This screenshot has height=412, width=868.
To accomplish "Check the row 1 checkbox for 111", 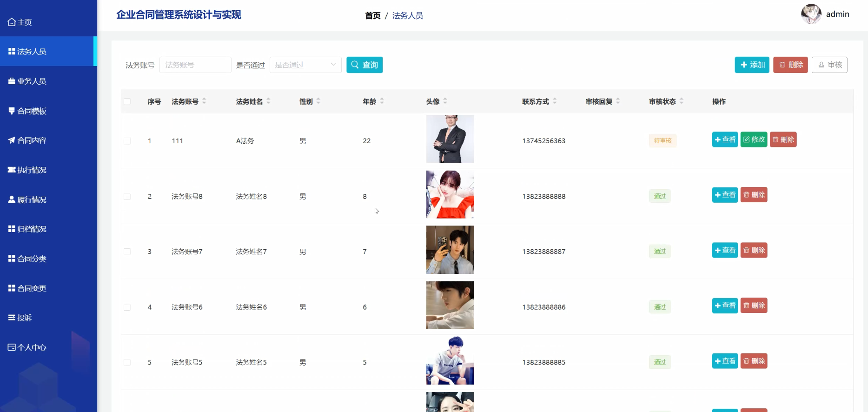I will coord(127,141).
